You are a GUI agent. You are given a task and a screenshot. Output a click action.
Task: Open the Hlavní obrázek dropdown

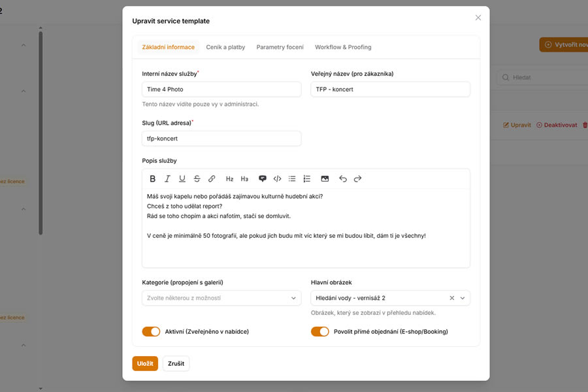(x=463, y=297)
